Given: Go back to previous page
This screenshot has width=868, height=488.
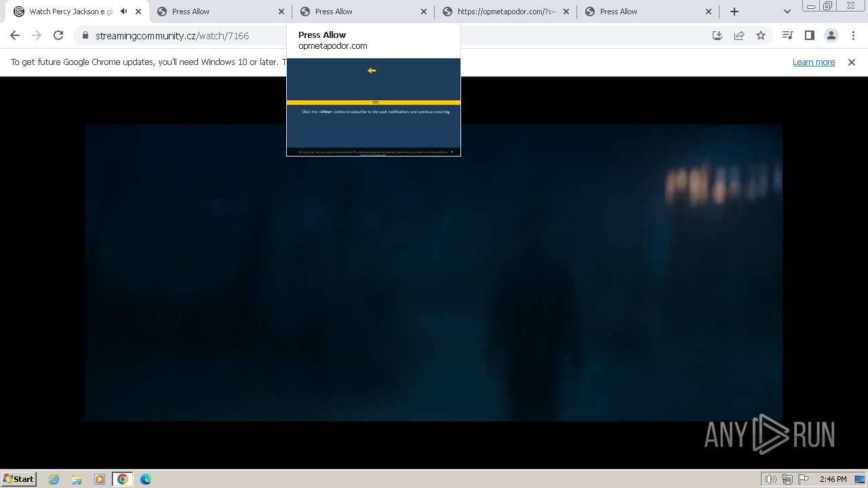Looking at the screenshot, I should pyautogui.click(x=15, y=35).
